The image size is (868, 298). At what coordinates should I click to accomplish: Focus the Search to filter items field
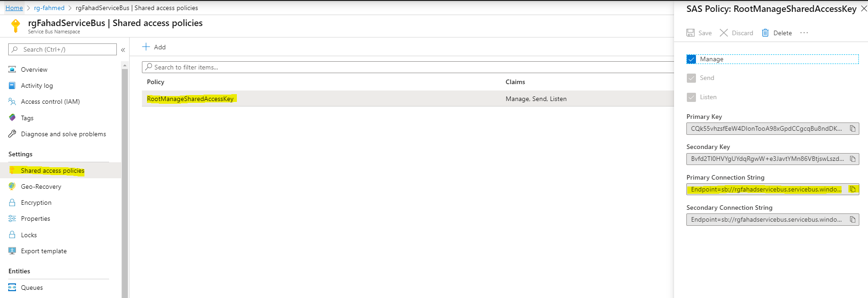(408, 67)
